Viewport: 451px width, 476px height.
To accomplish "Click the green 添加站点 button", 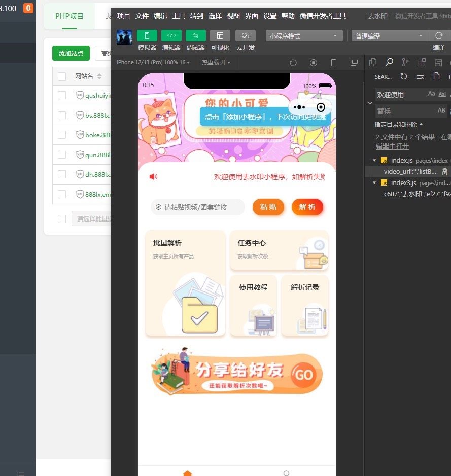I will pyautogui.click(x=71, y=54).
